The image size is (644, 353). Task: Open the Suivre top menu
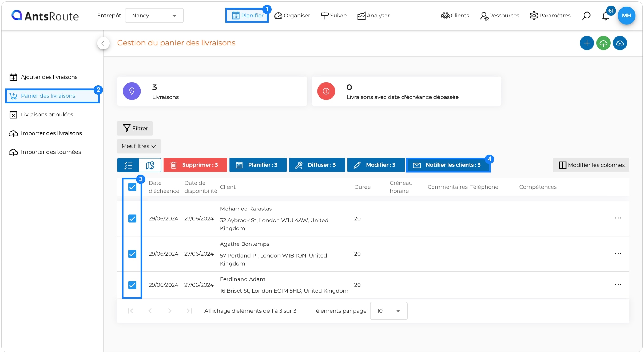(333, 16)
